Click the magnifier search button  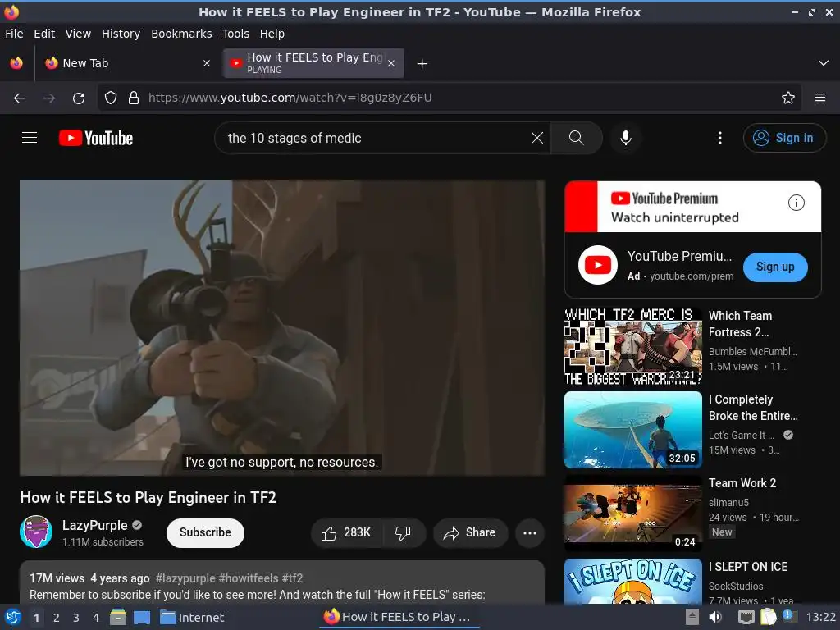577,138
